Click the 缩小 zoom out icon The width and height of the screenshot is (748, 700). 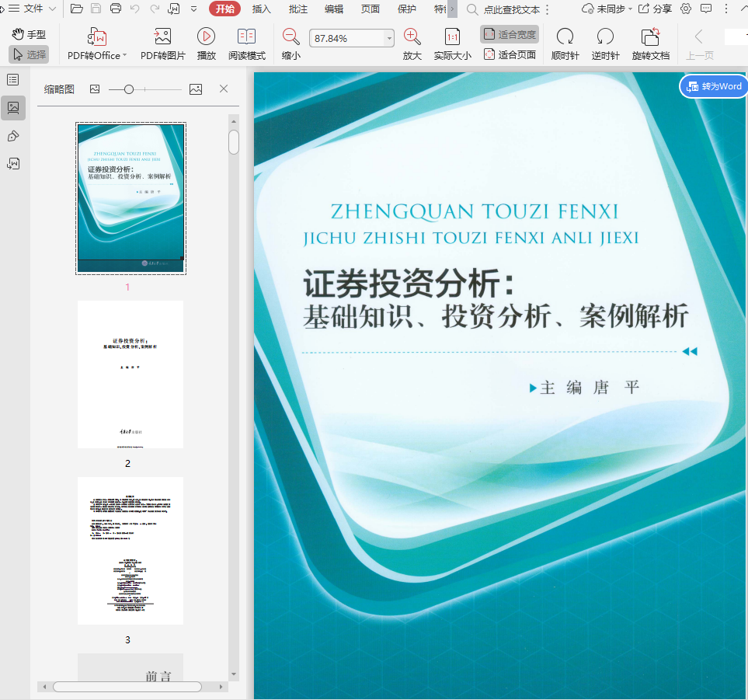click(x=291, y=37)
